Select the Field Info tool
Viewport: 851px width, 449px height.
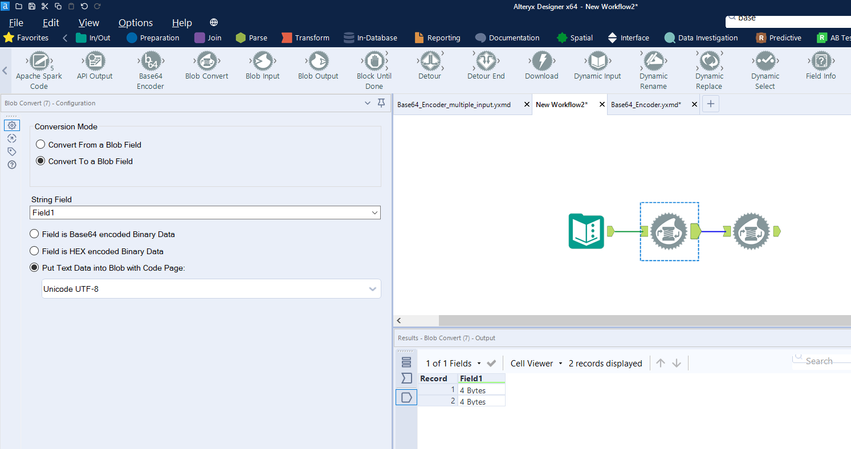pos(821,66)
